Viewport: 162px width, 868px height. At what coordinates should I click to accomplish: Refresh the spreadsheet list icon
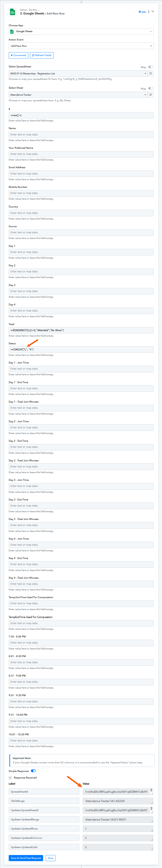click(x=150, y=73)
